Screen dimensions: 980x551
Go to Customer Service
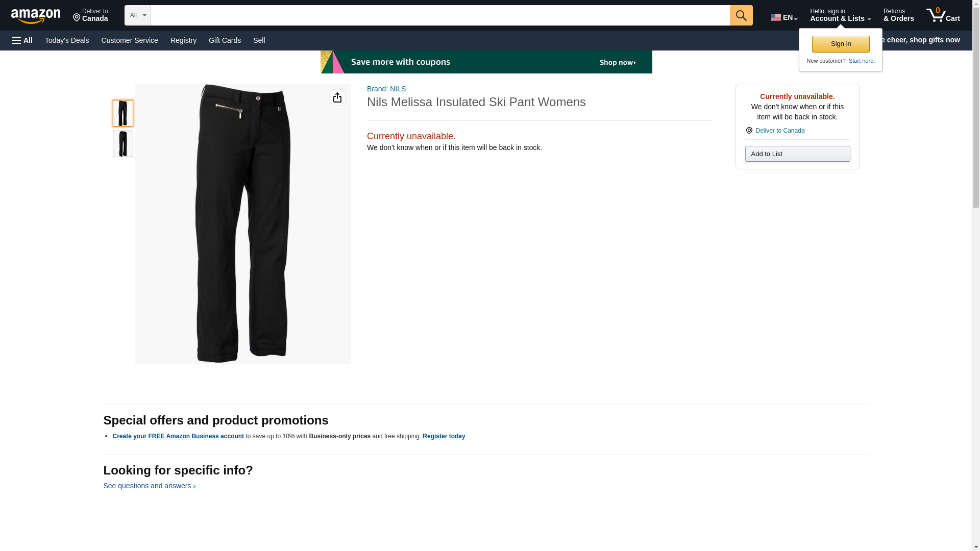130,40
